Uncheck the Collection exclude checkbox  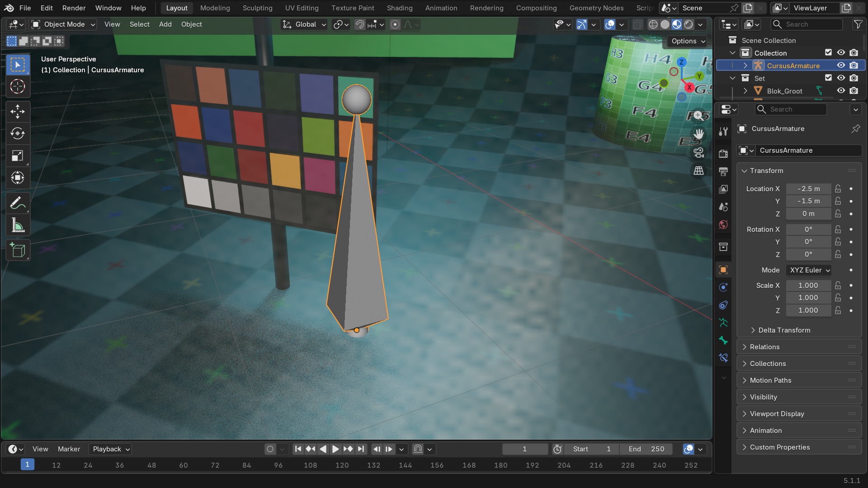coord(828,53)
